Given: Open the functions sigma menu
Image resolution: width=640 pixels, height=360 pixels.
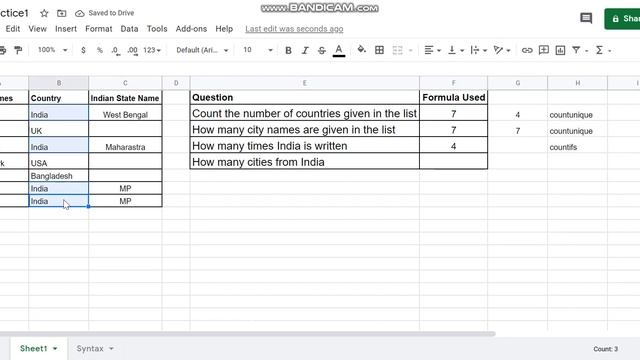Looking at the screenshot, I should click(x=599, y=50).
